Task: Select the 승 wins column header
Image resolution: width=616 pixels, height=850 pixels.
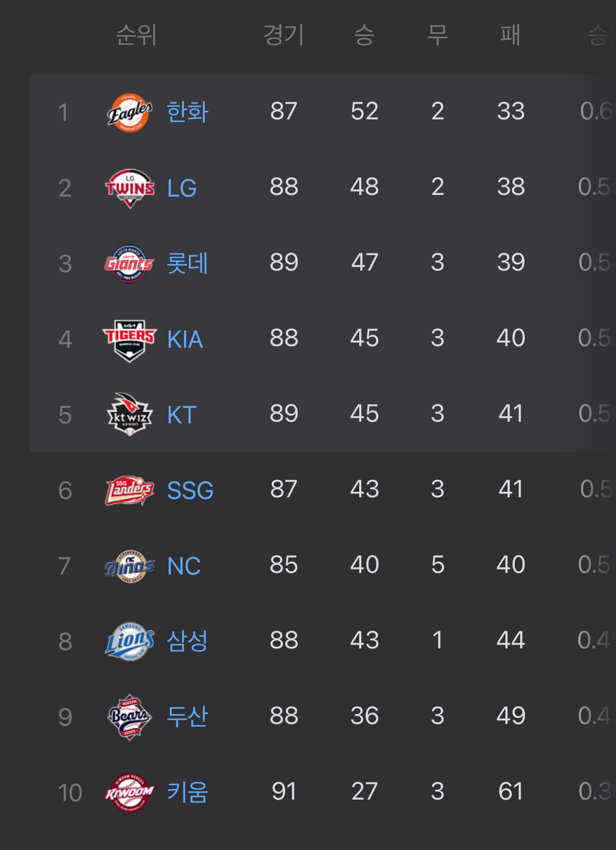Action: tap(365, 36)
